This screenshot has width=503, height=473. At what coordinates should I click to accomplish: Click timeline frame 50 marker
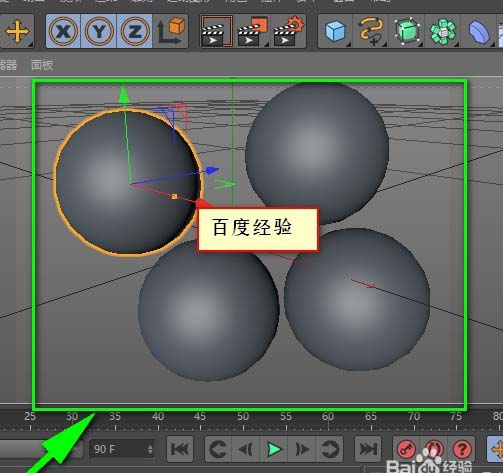pyautogui.click(x=243, y=421)
